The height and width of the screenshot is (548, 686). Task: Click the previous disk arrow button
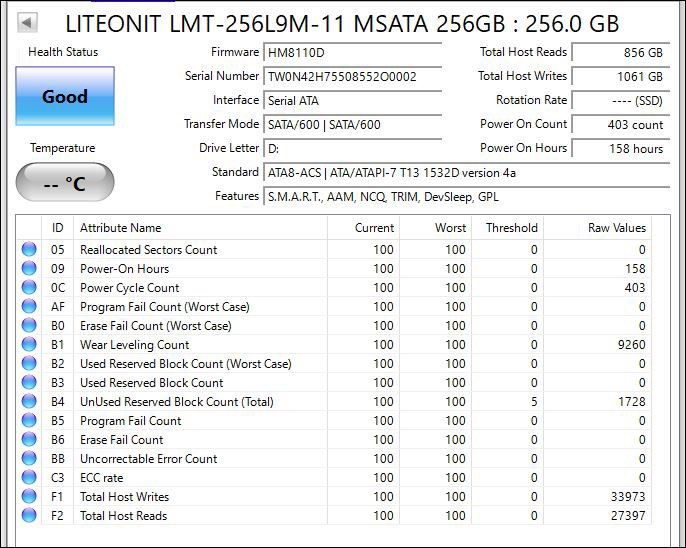[x=27, y=22]
